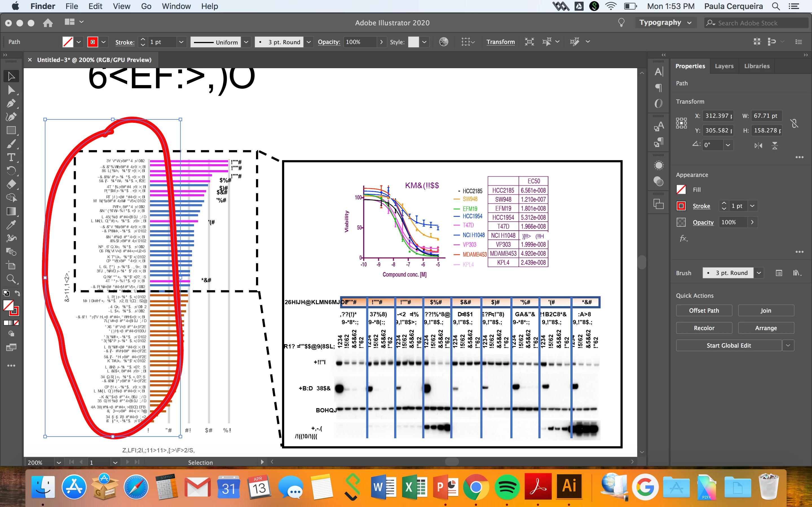Viewport: 812px width, 507px height.
Task: Click the Recolor Artwork wheel icon
Action: 443,42
